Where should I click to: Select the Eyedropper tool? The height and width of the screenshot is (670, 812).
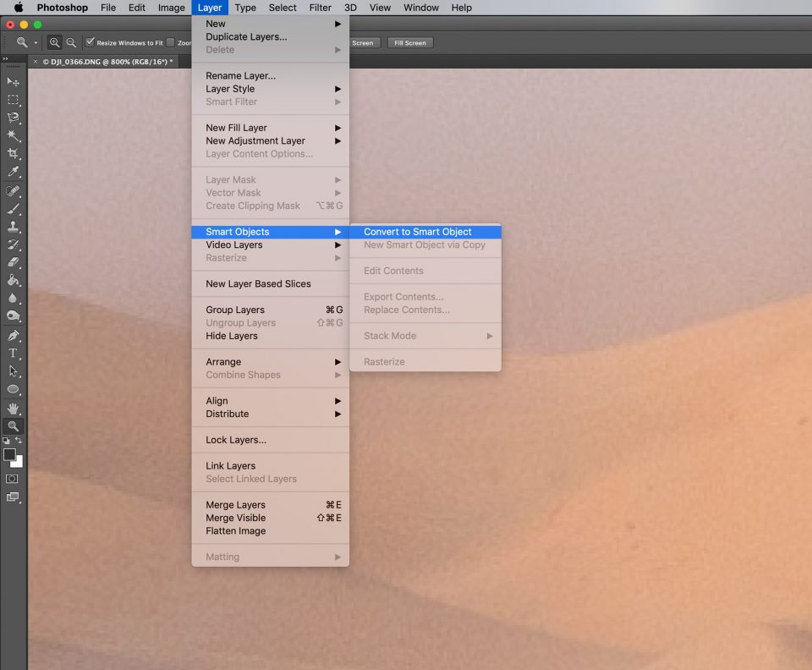13,172
